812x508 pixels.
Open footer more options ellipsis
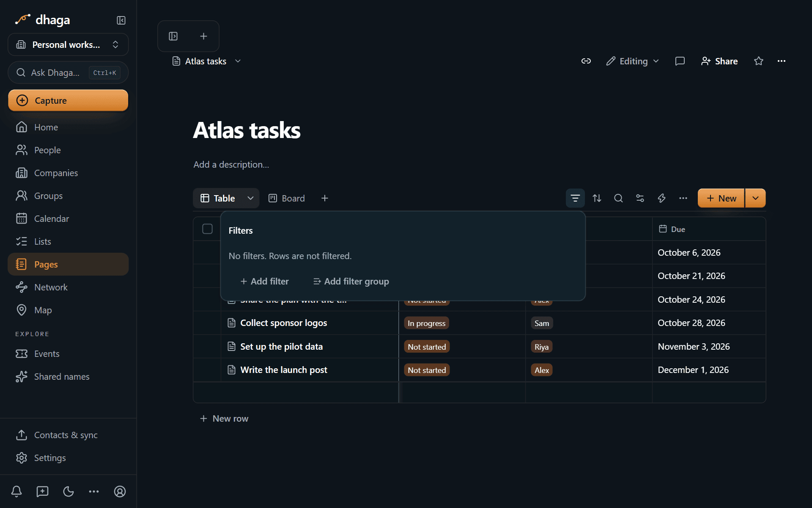click(x=94, y=491)
